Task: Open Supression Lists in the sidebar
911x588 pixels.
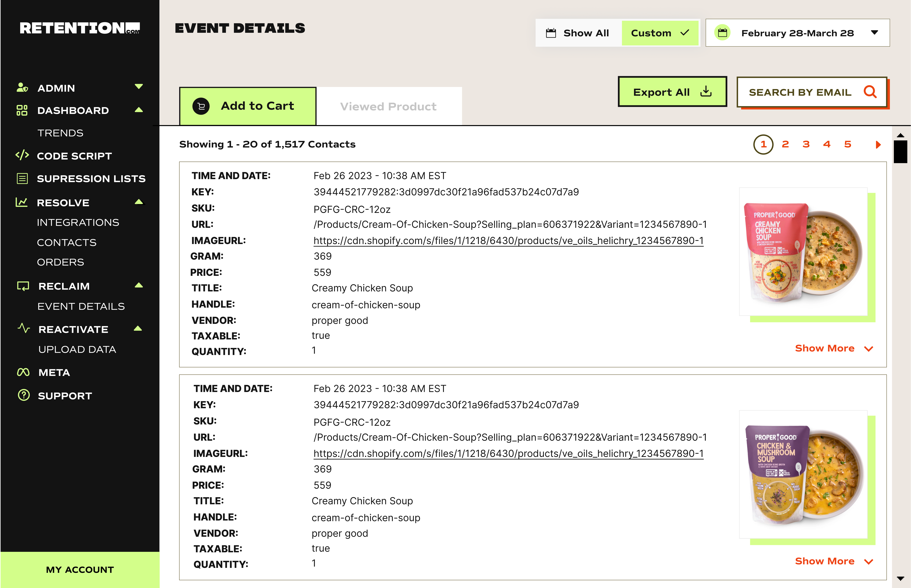Action: pyautogui.click(x=91, y=178)
